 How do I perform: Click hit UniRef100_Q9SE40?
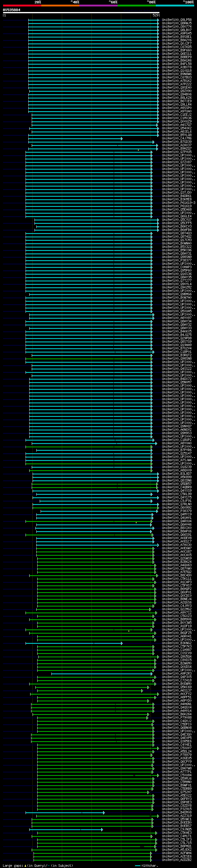pos(177,88)
